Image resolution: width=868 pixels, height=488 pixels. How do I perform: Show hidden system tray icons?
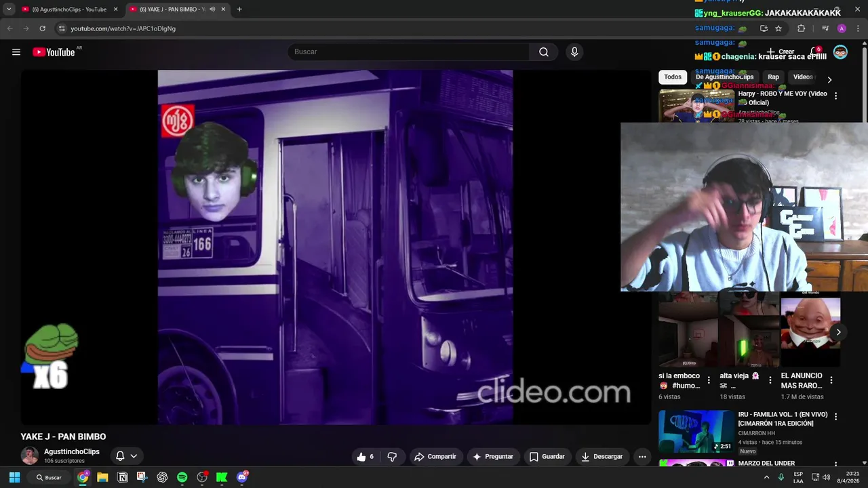766,477
